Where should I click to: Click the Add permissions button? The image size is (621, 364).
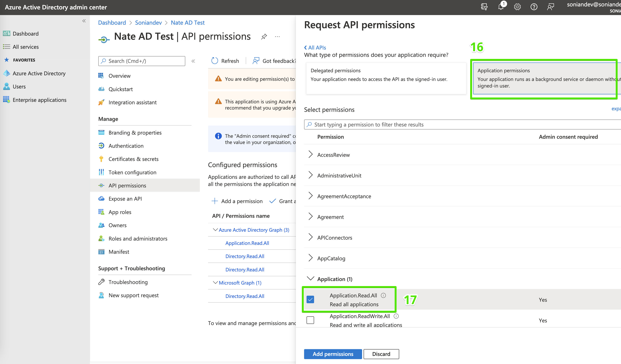click(x=333, y=354)
